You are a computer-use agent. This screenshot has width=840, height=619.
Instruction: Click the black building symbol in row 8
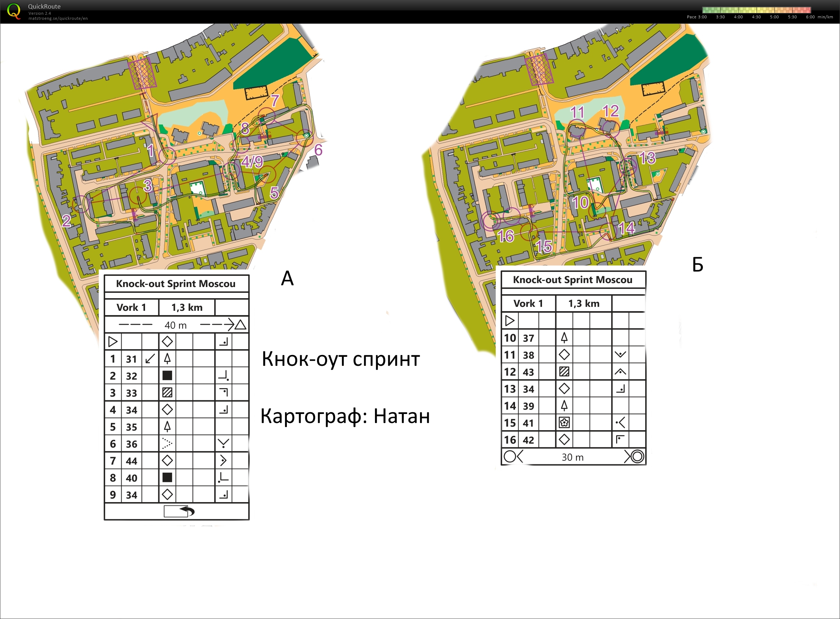coord(167,477)
